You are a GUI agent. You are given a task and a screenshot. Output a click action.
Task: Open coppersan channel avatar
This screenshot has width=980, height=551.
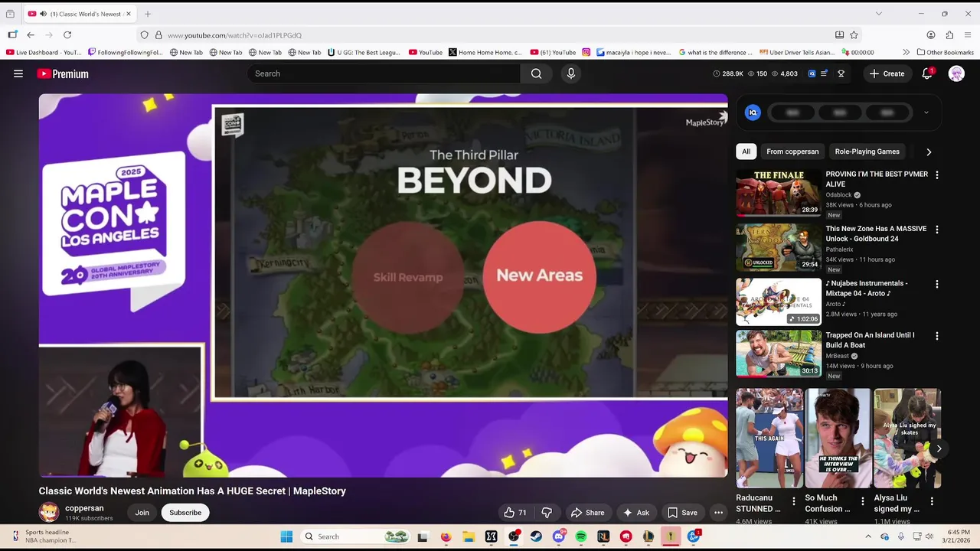point(49,512)
